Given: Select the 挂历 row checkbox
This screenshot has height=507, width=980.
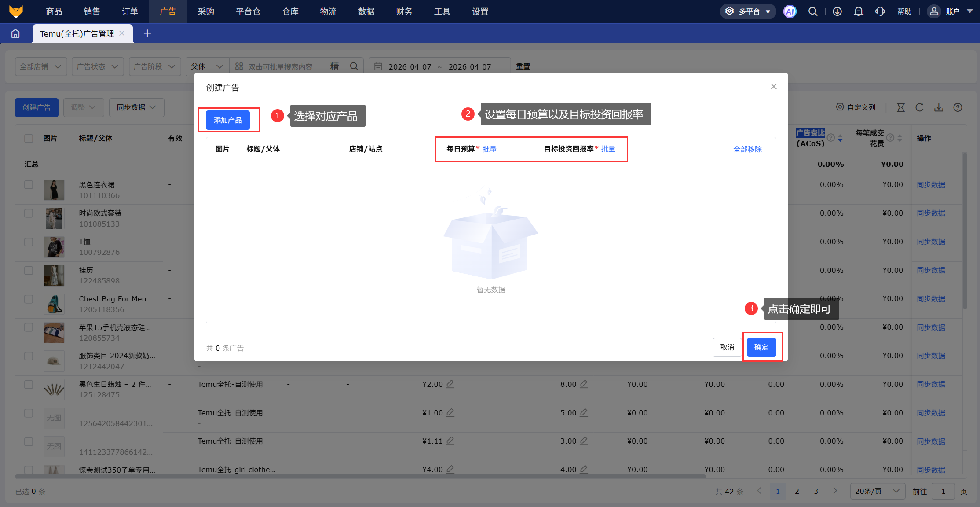Looking at the screenshot, I should pos(29,270).
